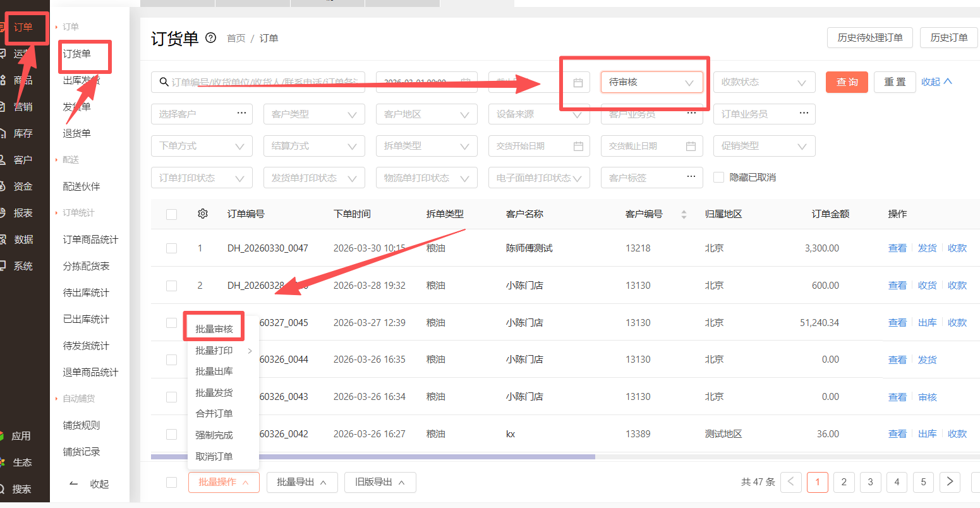
Task: Collapse the filter panel with 收起 link
Action: pos(936,82)
